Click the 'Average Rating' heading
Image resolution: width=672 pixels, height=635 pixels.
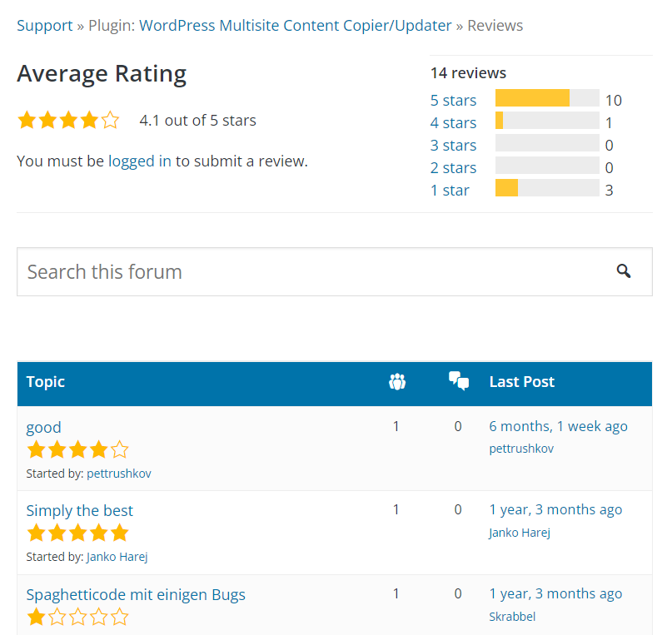(x=102, y=73)
